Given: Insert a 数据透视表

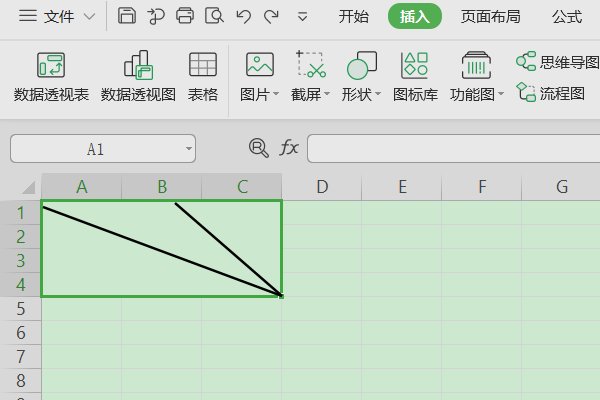Looking at the screenshot, I should click(x=51, y=77).
